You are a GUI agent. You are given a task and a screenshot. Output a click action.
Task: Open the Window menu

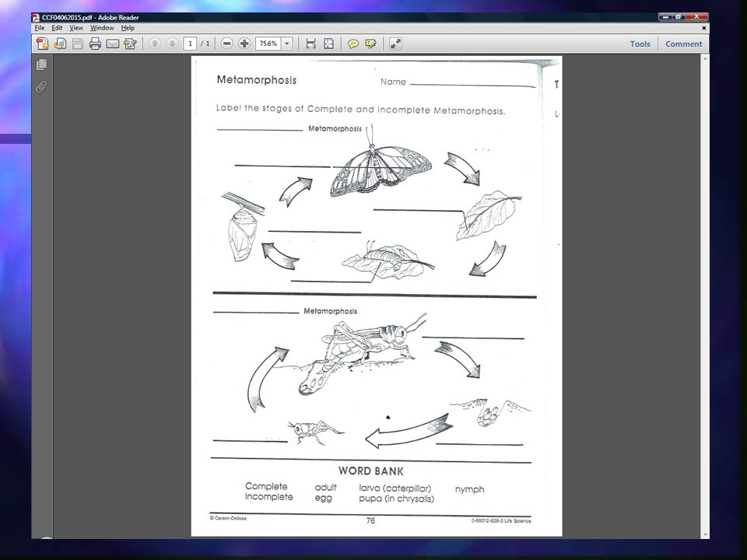(102, 28)
